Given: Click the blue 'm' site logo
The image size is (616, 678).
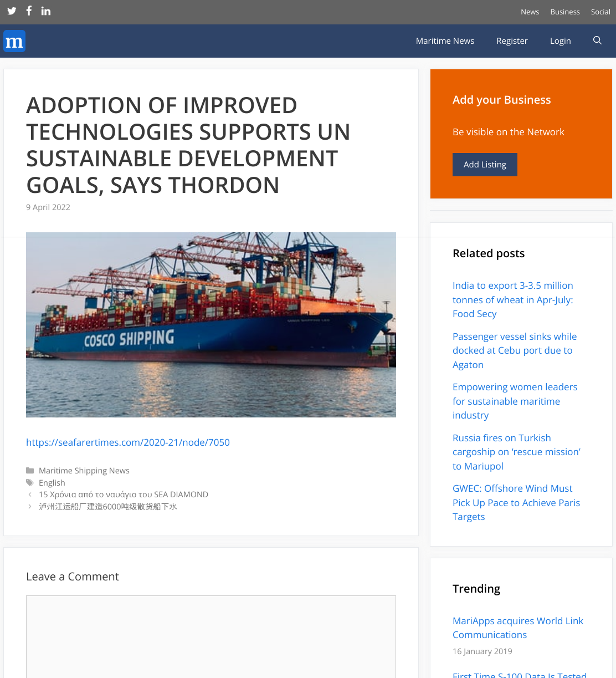Looking at the screenshot, I should [14, 41].
